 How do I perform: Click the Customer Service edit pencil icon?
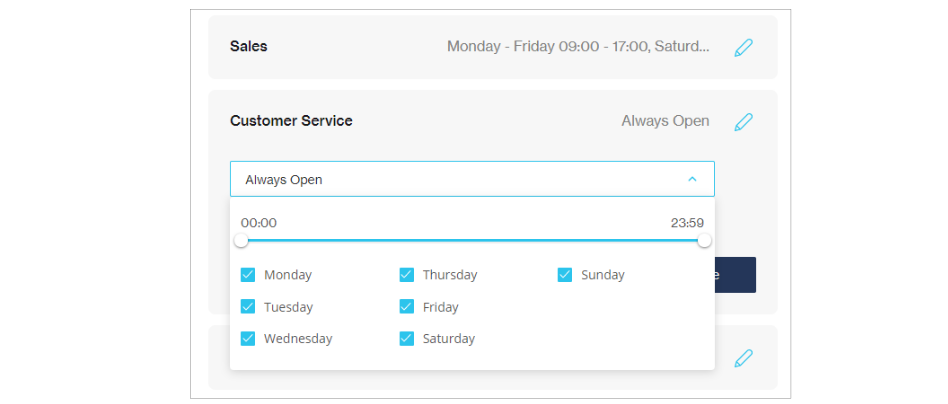(743, 122)
